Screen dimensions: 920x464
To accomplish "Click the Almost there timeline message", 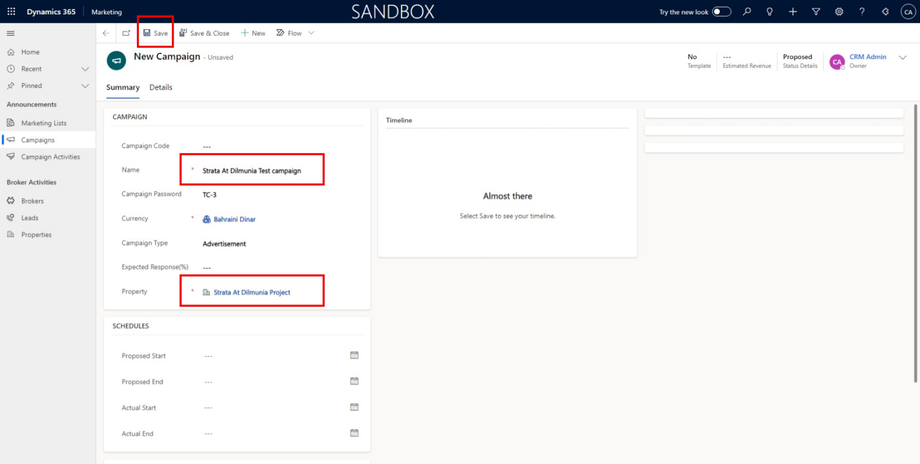I will pos(508,196).
